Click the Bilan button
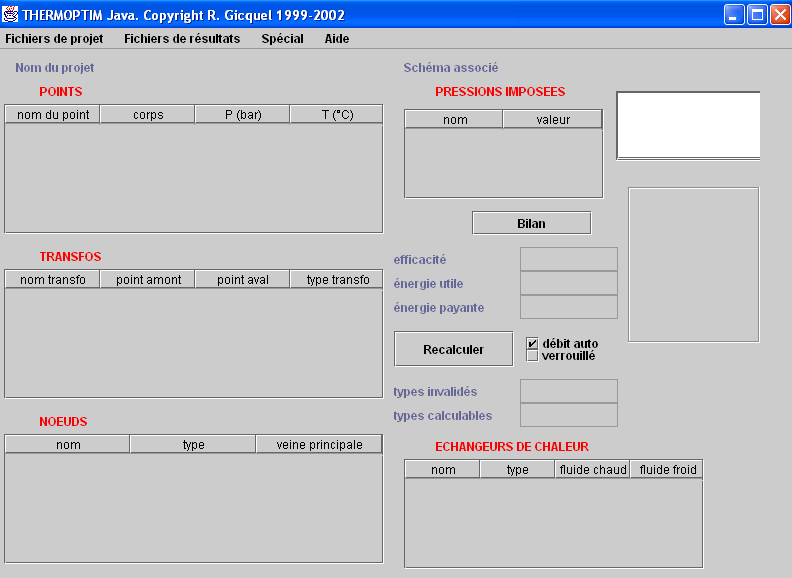This screenshot has width=792, height=578. click(531, 223)
